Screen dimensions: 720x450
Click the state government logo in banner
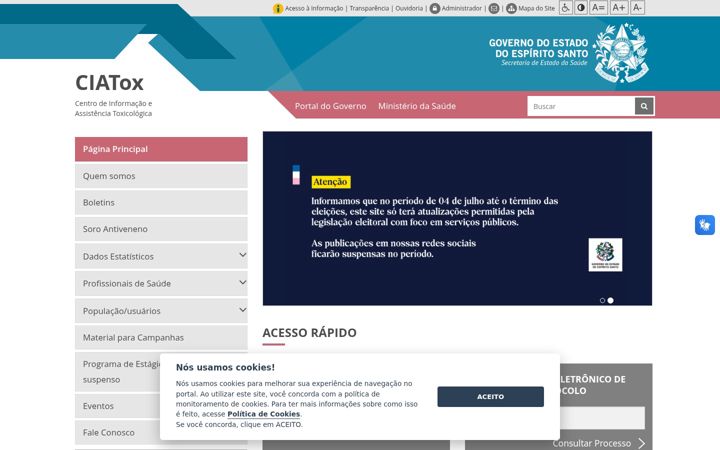click(x=605, y=255)
